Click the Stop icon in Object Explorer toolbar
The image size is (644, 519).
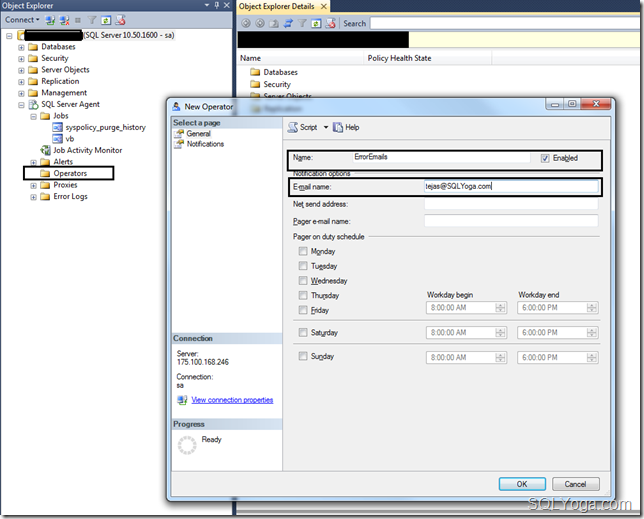(x=78, y=20)
